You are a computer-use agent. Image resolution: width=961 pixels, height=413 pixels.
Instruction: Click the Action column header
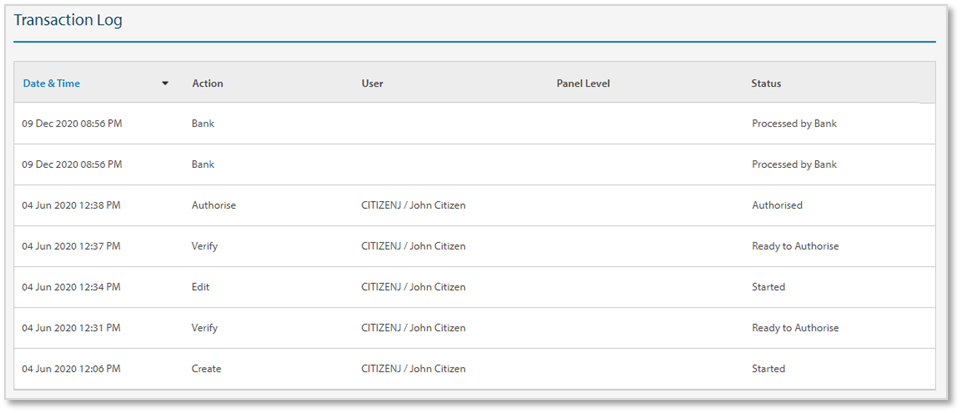pos(207,83)
